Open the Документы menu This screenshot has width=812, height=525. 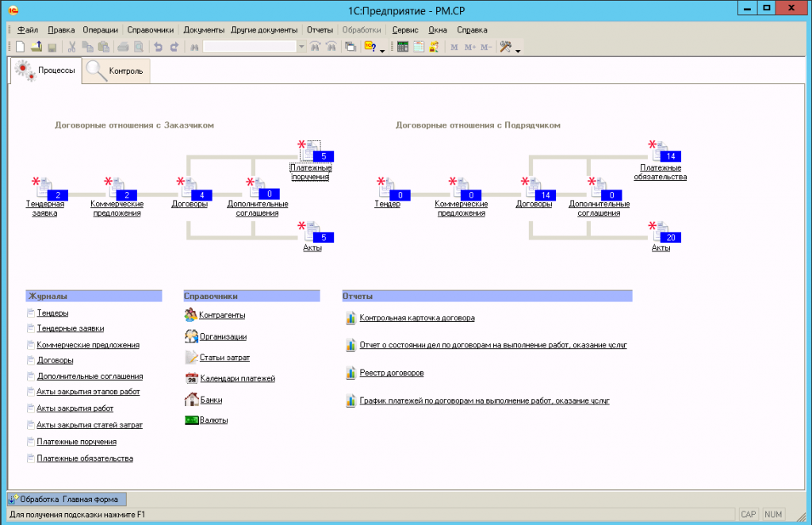pos(204,30)
